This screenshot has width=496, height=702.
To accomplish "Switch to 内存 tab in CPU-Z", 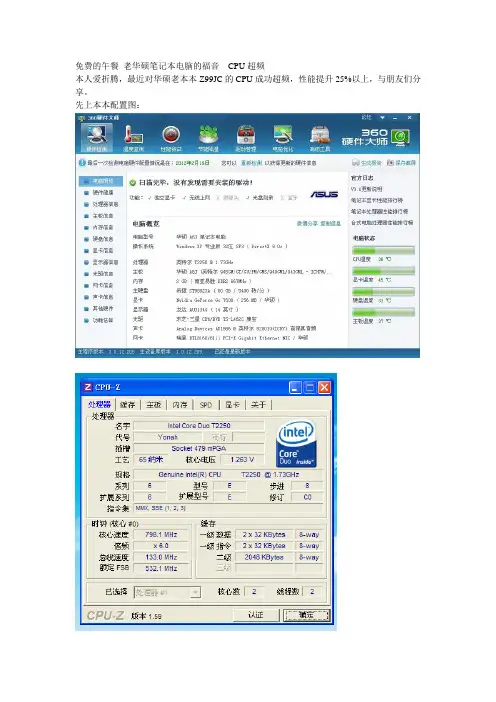I will click(x=180, y=405).
